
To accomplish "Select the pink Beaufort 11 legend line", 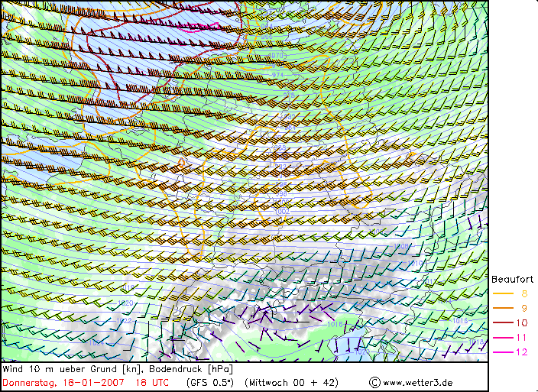I will pyautogui.click(x=503, y=338).
